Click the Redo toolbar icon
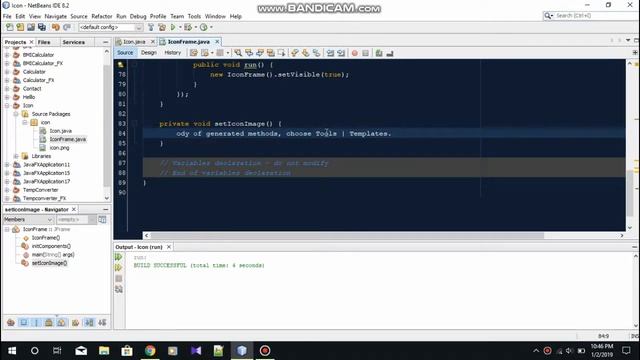Viewport: 640px width, 360px height. coord(67,27)
